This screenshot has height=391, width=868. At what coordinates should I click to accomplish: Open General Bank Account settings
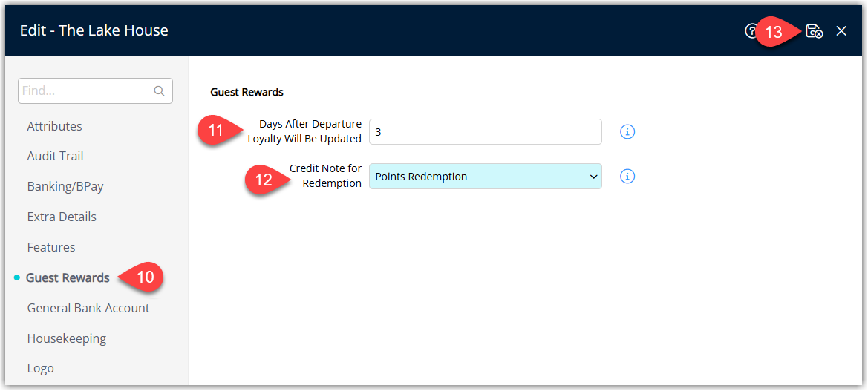(88, 307)
